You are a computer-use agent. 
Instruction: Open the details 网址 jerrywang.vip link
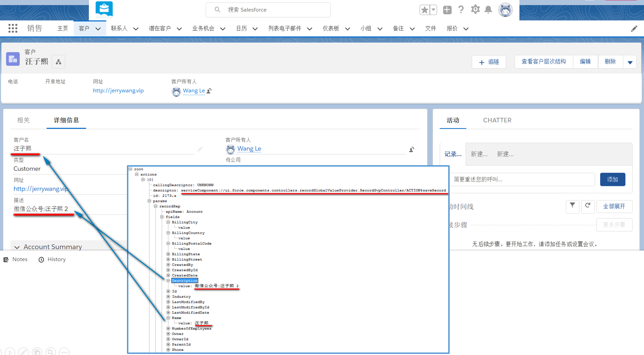(41, 189)
